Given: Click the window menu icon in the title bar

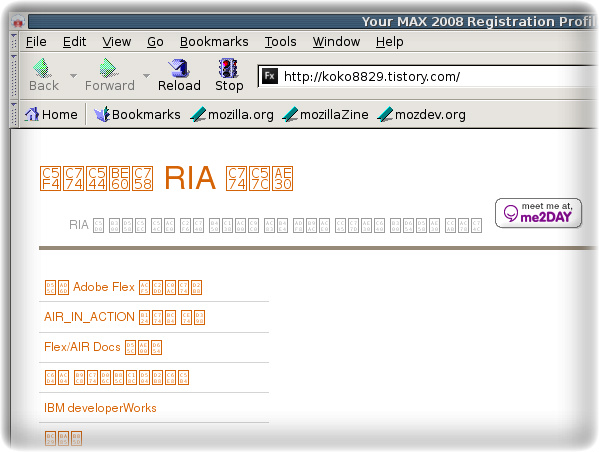Looking at the screenshot, I should pos(18,22).
